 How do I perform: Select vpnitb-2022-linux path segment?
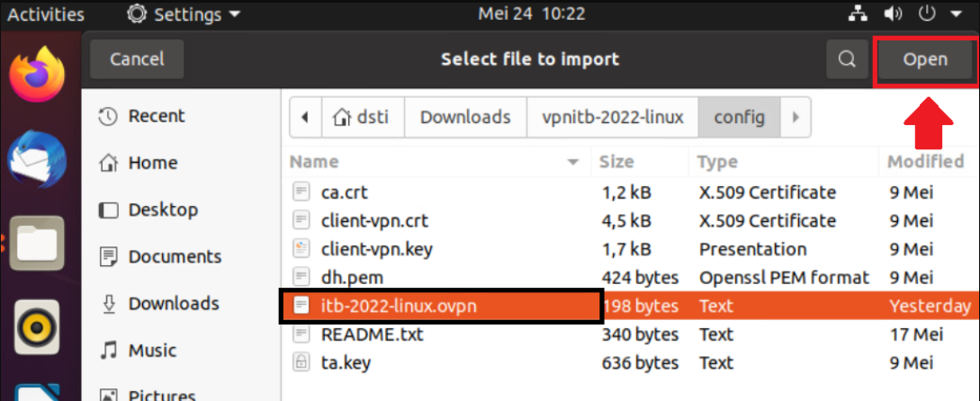click(x=613, y=117)
